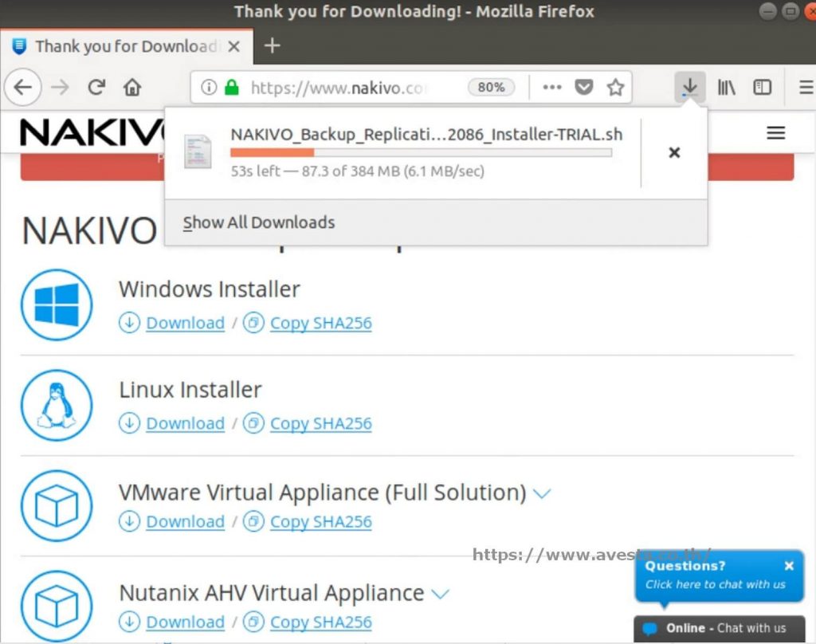Viewport: 816px width, 644px height.
Task: Download the Linux Installer
Action: click(x=185, y=423)
